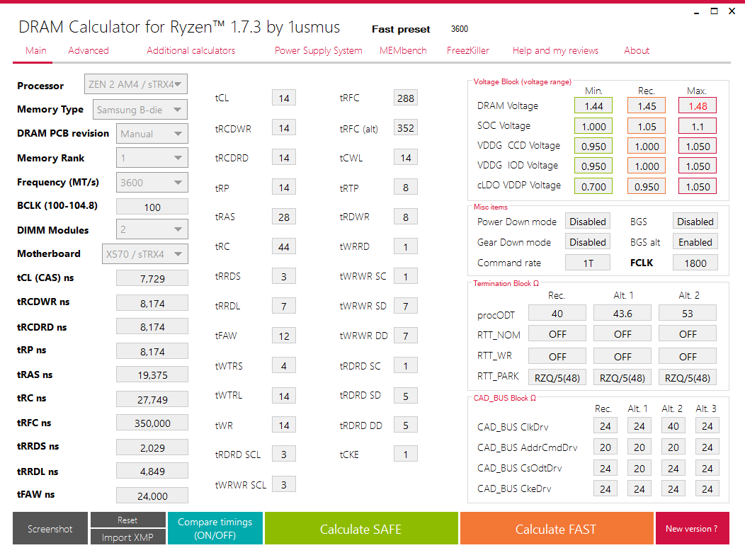
Task: Click the BGS Disabled value
Action: (x=695, y=222)
